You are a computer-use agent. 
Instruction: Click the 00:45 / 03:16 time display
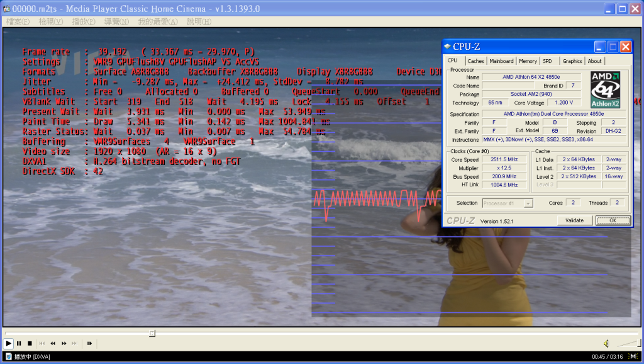608,356
